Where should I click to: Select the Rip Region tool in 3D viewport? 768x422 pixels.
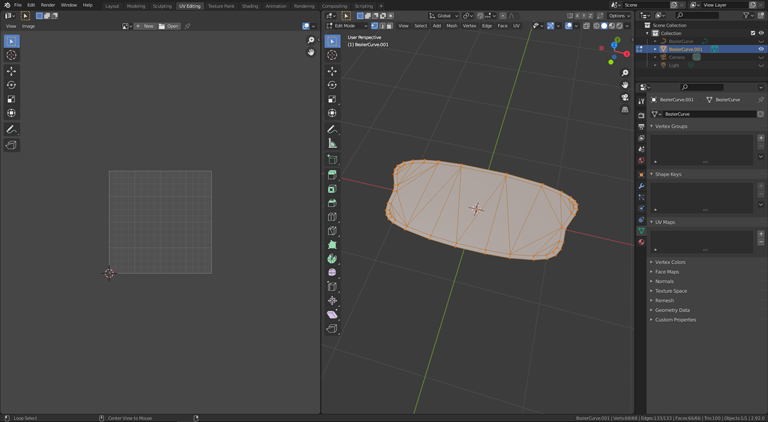332,328
